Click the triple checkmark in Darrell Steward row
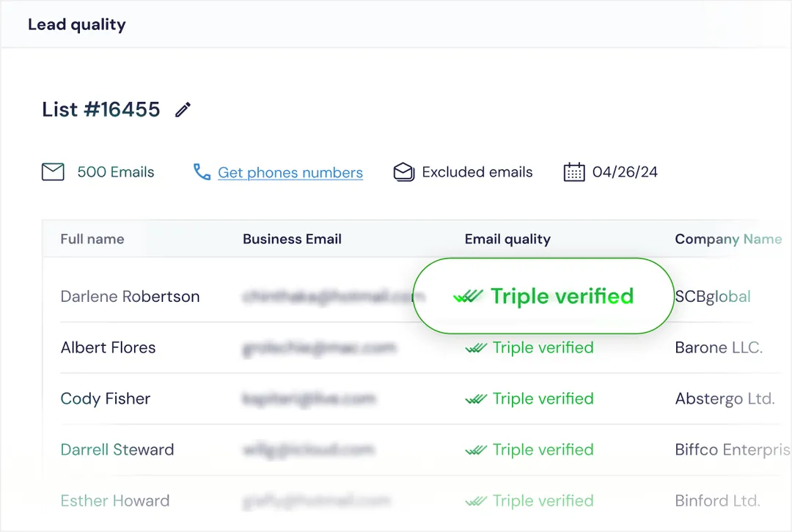This screenshot has height=532, width=792. coord(476,450)
